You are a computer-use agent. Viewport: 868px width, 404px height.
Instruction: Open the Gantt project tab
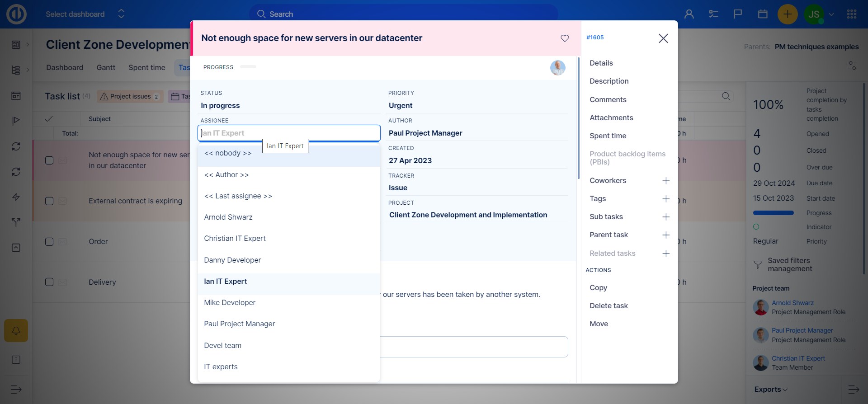click(x=106, y=67)
